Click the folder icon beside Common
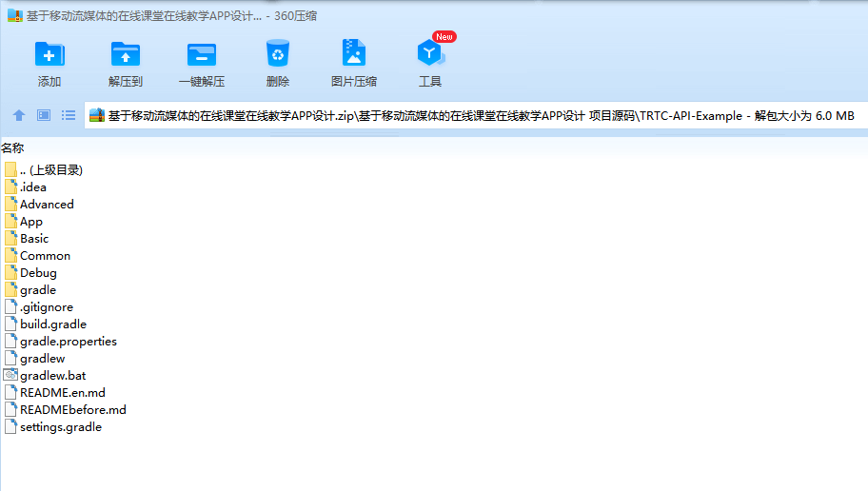The image size is (868, 491). point(10,255)
